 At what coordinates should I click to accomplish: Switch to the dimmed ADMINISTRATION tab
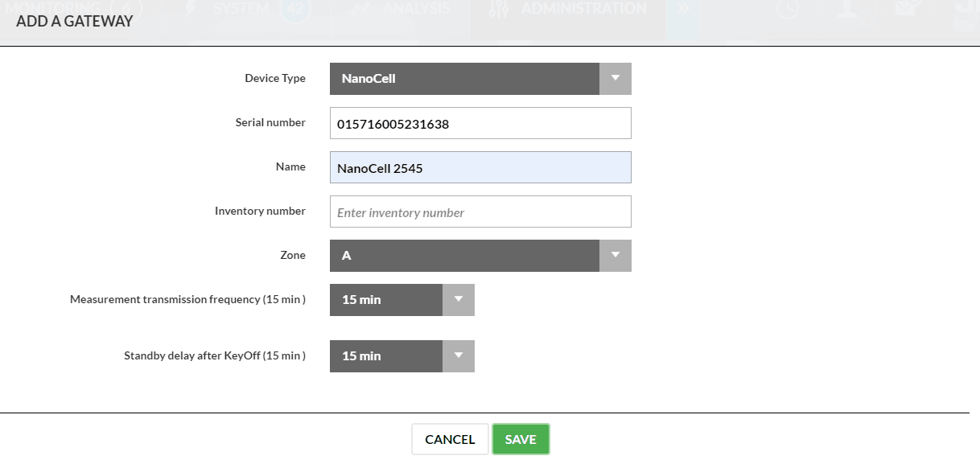click(583, 9)
